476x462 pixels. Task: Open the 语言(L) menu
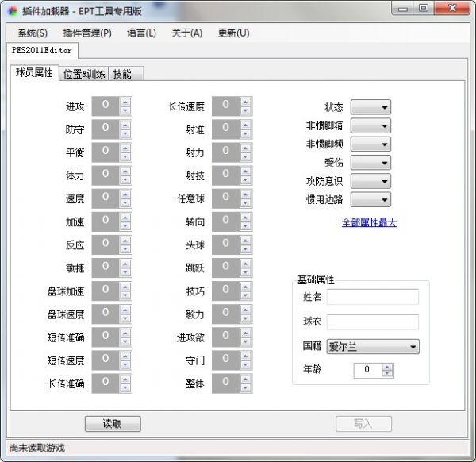click(141, 33)
